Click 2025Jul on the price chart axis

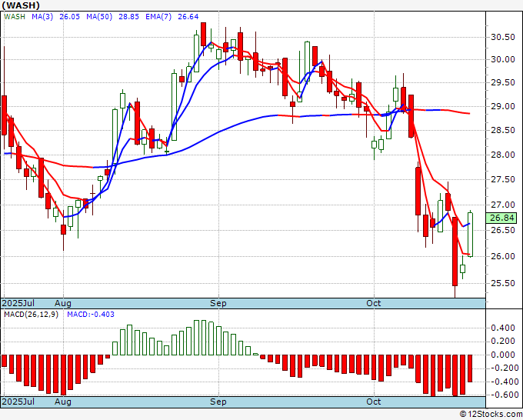[x=18, y=303]
